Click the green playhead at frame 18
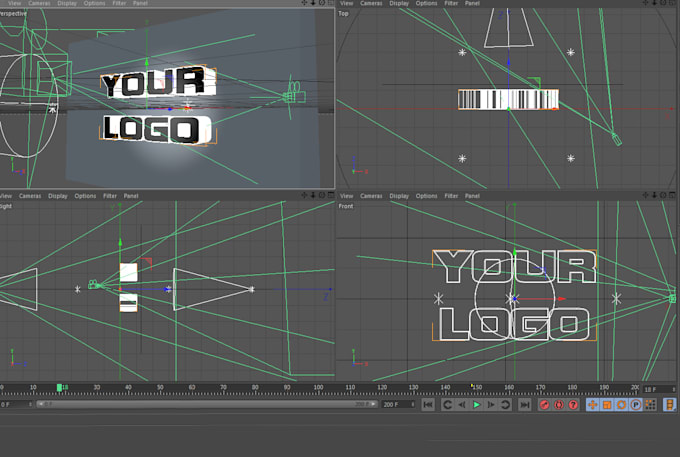 59,387
